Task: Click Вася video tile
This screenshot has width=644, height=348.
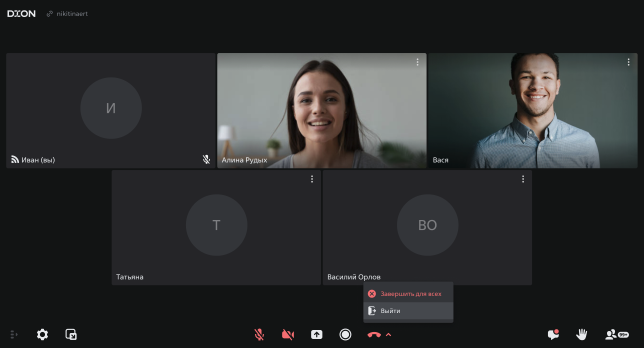Action: (533, 110)
